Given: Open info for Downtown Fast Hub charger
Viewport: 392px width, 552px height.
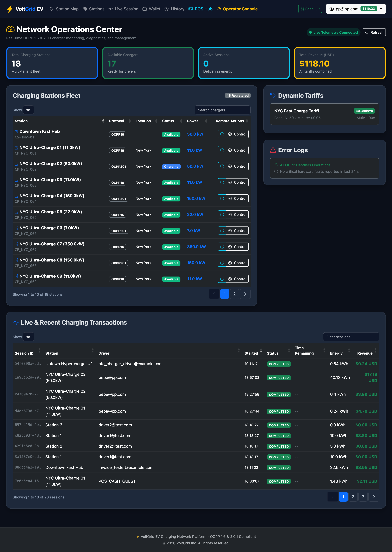Looking at the screenshot, I should tap(222, 134).
